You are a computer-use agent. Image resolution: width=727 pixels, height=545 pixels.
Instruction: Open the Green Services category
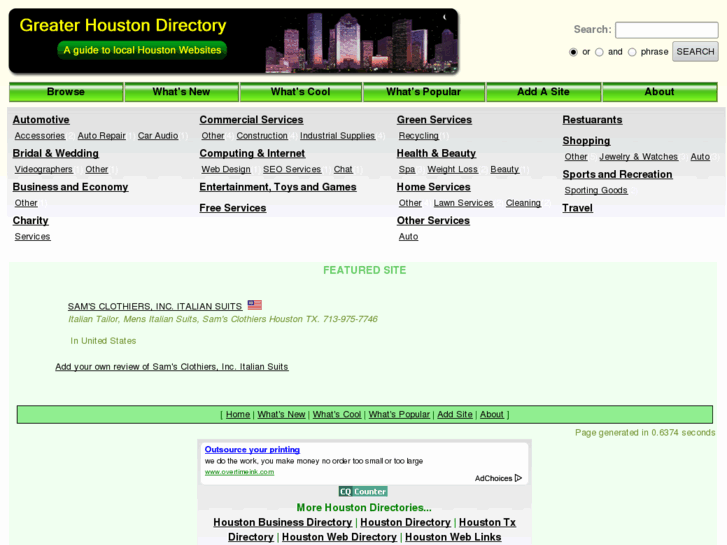pyautogui.click(x=434, y=120)
